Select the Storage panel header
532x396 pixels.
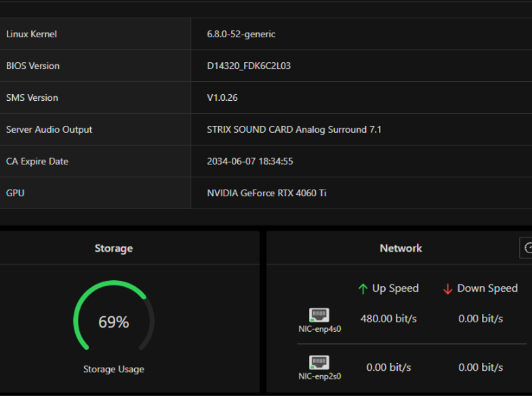point(113,248)
